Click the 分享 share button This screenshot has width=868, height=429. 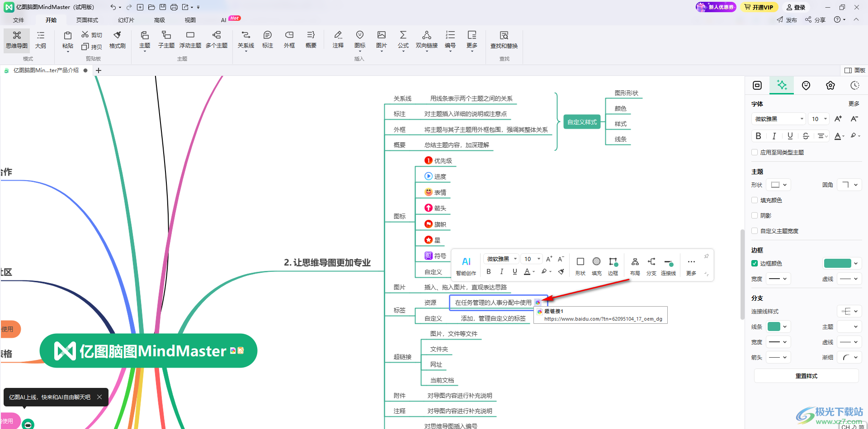(x=816, y=20)
